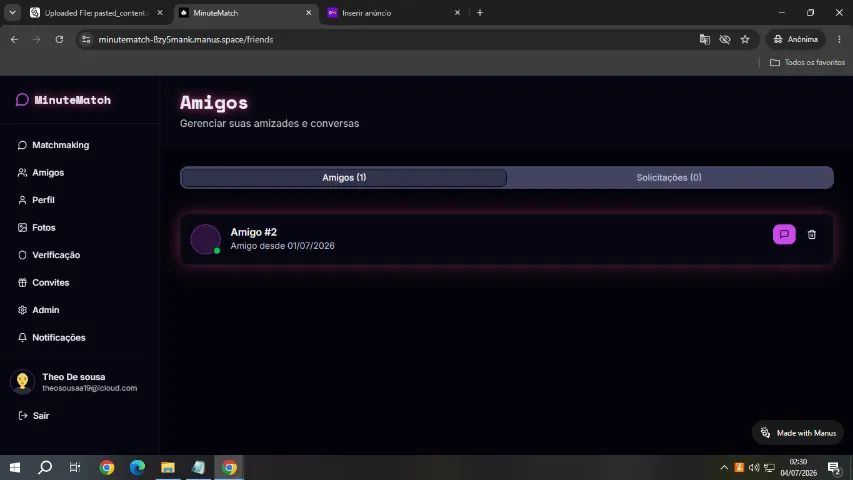Delete friend Amigo #2 with trash icon
The height and width of the screenshot is (480, 853).
[811, 235]
